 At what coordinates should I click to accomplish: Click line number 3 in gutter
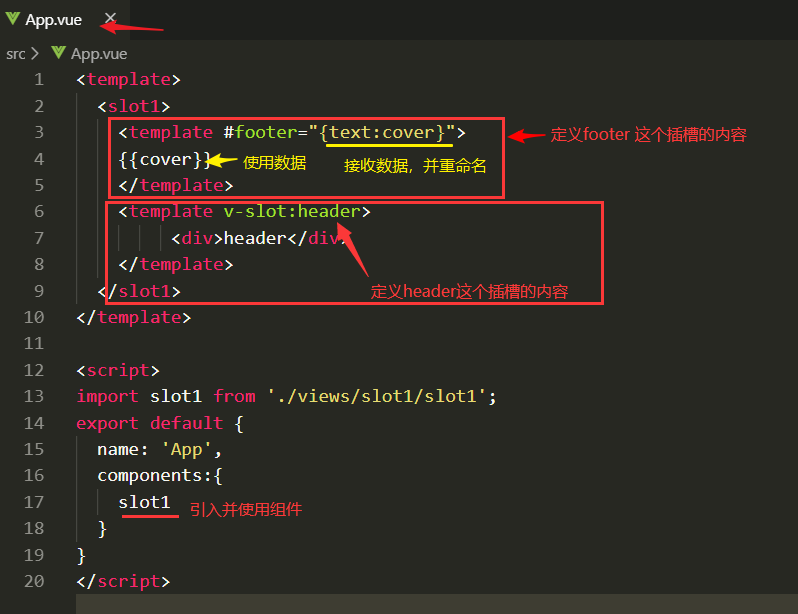pyautogui.click(x=39, y=132)
